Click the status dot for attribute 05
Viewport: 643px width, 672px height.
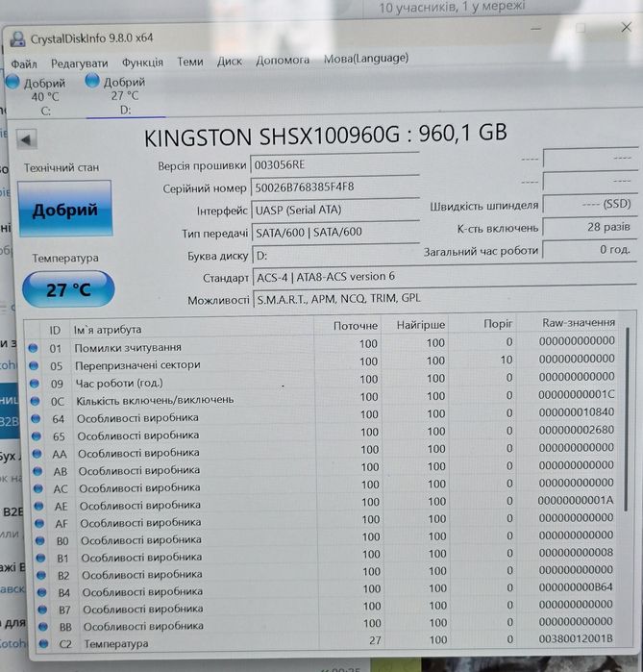pos(34,366)
